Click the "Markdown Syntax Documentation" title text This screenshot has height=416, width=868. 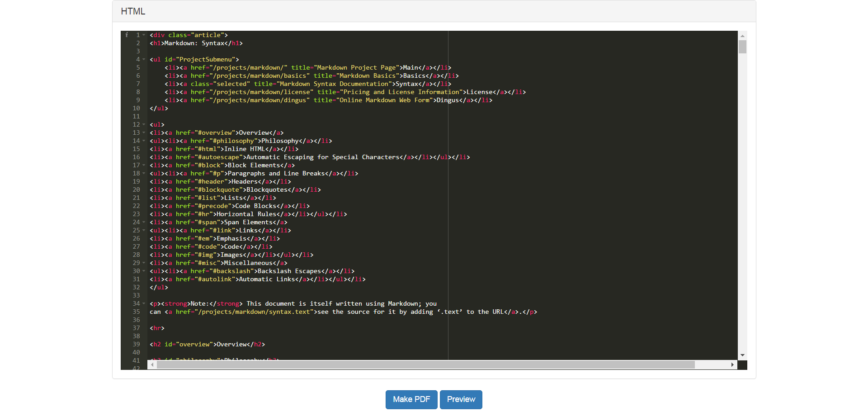pyautogui.click(x=334, y=84)
